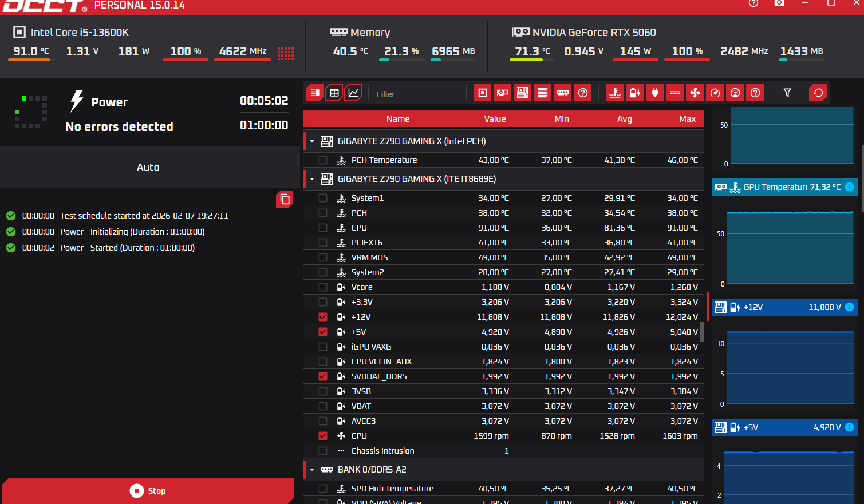Enable the VRM MOS sensor checkbox
The height and width of the screenshot is (504, 864).
click(323, 257)
